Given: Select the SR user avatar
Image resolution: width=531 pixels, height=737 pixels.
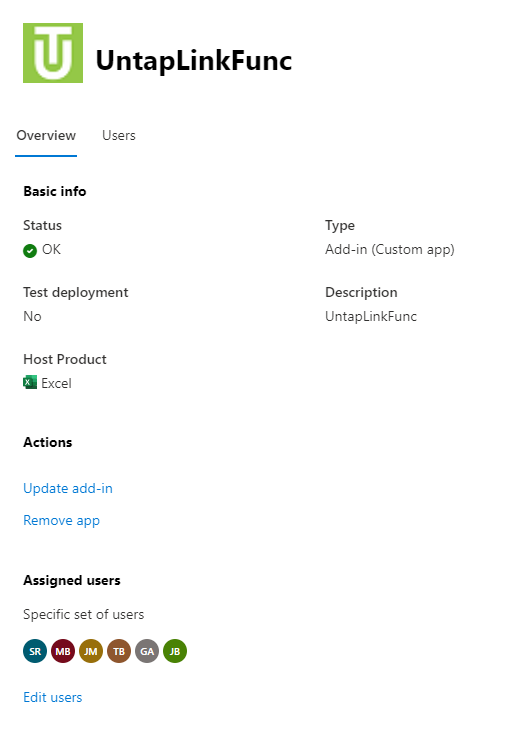Looking at the screenshot, I should pos(35,651).
